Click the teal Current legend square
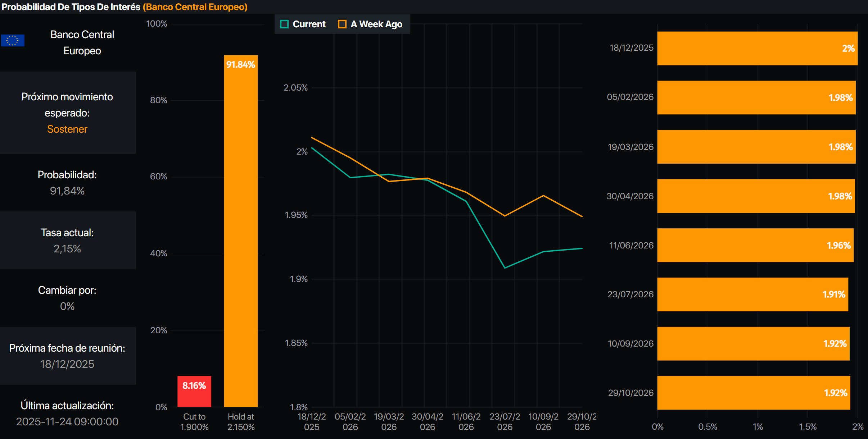 click(x=284, y=24)
